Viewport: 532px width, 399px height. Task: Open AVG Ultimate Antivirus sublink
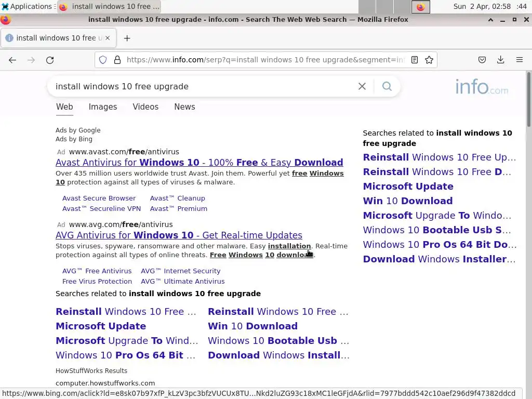click(x=182, y=282)
